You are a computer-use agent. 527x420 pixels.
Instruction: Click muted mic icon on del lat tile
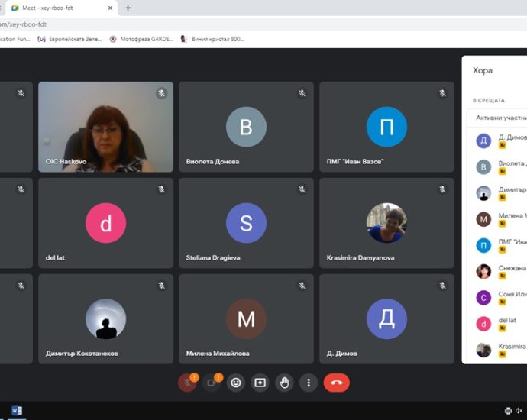(x=162, y=189)
